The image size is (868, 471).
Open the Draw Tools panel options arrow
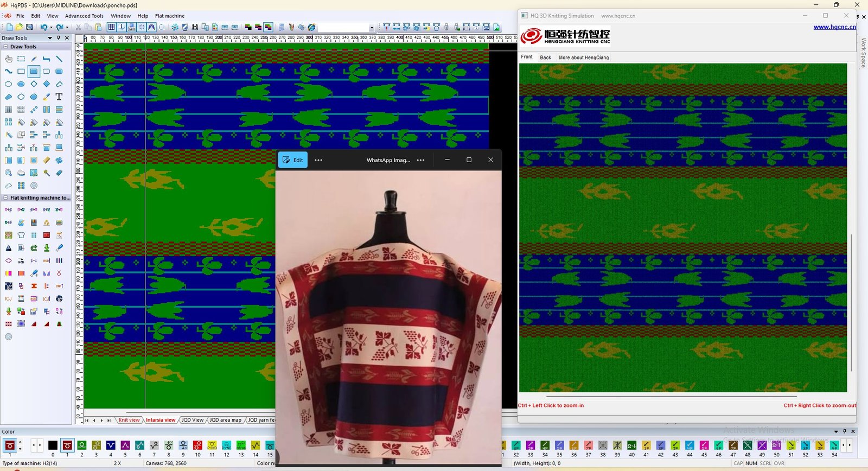coord(50,38)
